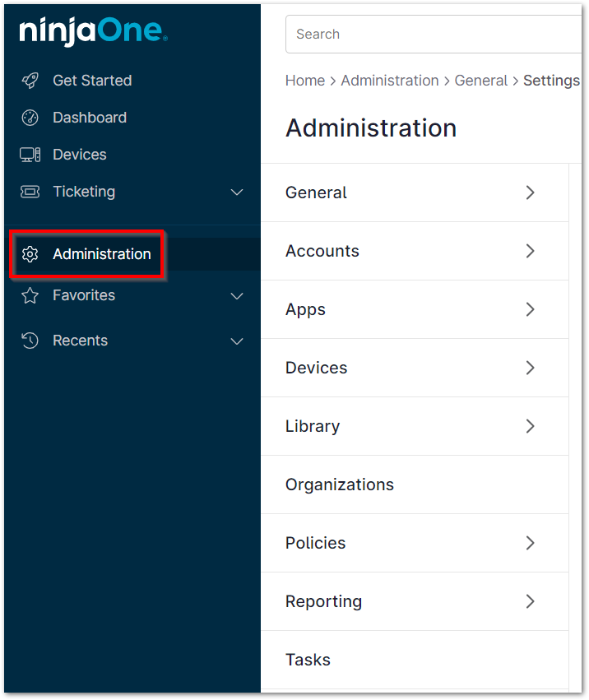Expand the Apps section chevron
589x700 pixels.
[x=530, y=309]
